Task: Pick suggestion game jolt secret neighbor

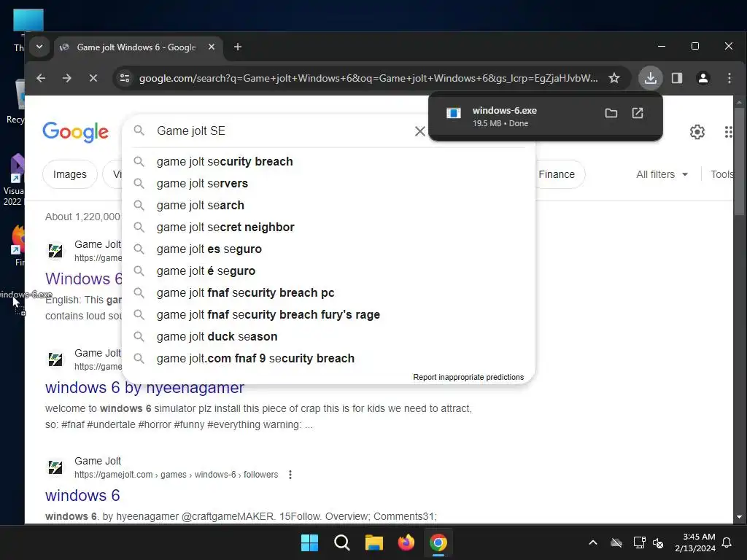Action: coord(329,227)
